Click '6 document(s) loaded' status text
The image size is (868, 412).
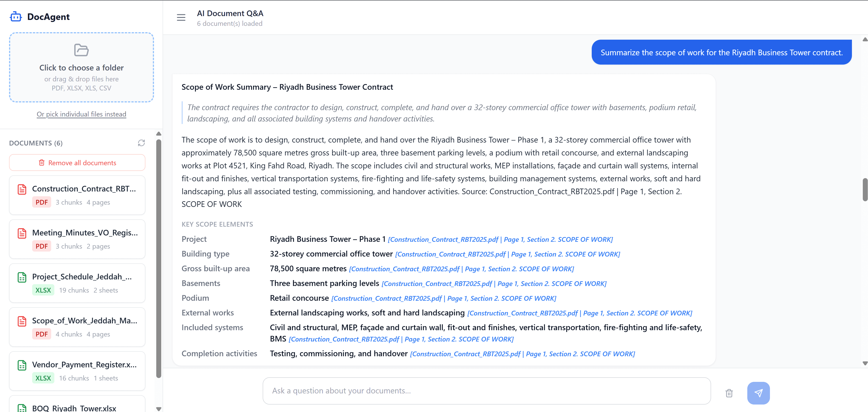[229, 24]
